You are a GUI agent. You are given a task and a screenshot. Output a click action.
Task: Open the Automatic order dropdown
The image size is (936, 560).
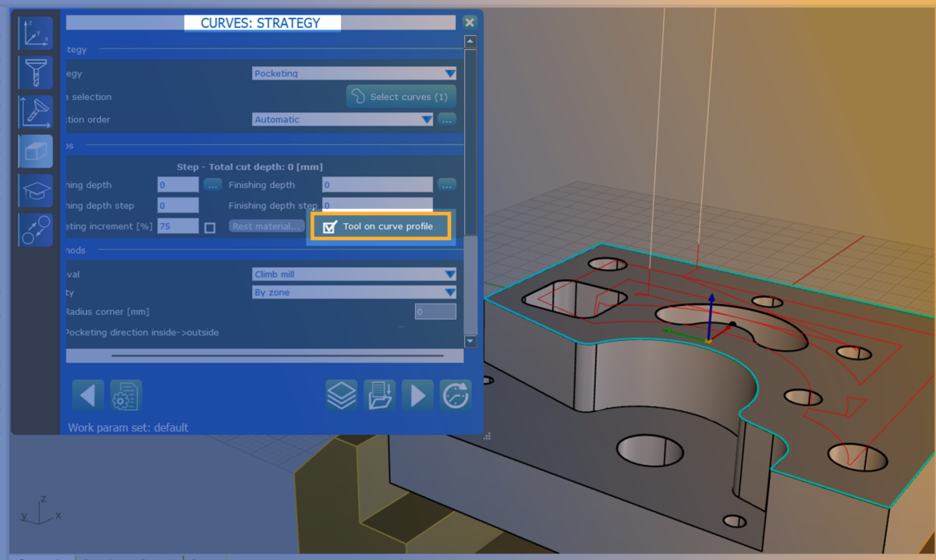tap(343, 119)
